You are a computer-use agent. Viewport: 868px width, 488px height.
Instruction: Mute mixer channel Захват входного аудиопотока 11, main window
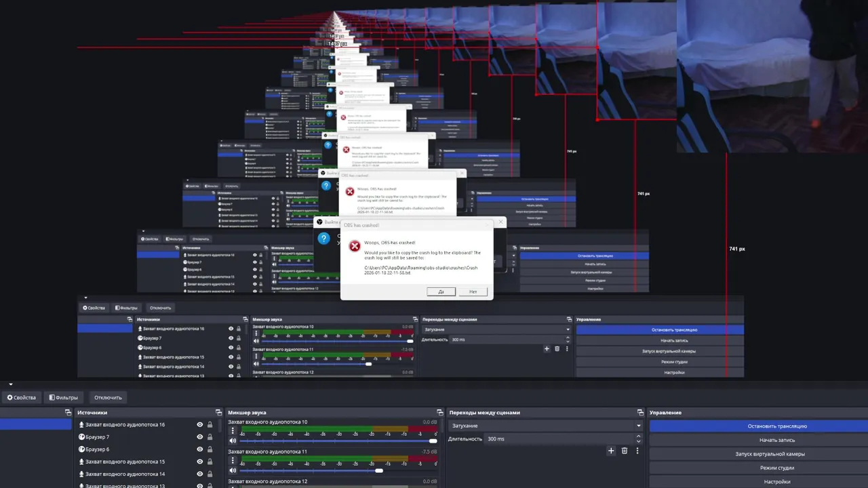click(233, 470)
